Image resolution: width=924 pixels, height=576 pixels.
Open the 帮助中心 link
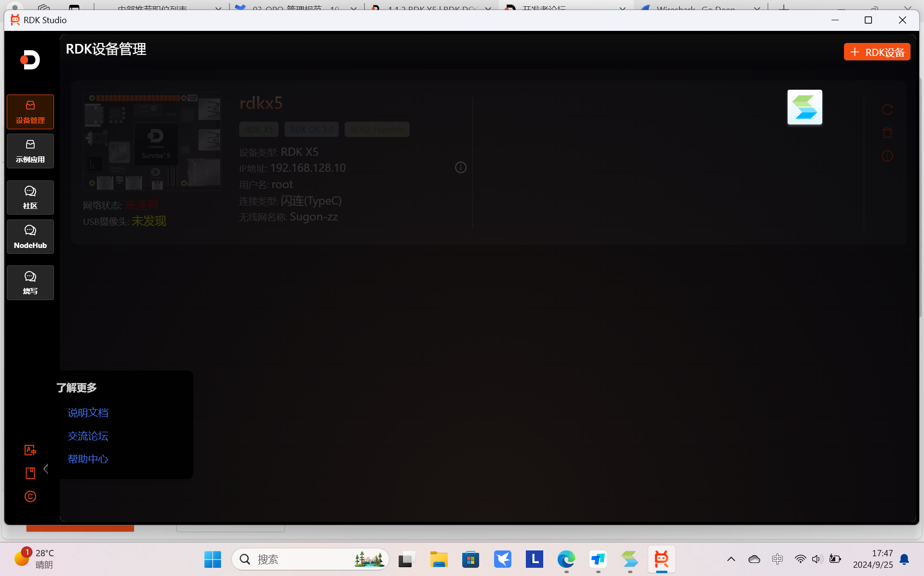(88, 459)
